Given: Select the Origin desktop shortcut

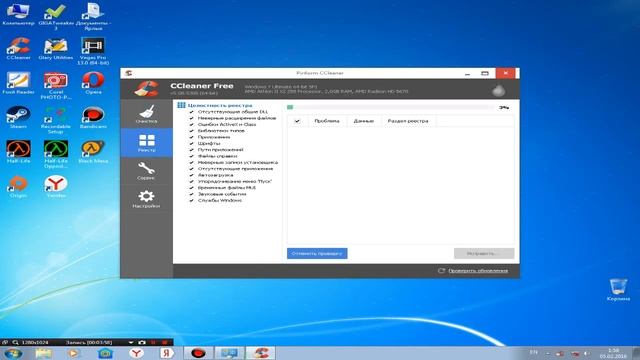Looking at the screenshot, I should [x=18, y=187].
